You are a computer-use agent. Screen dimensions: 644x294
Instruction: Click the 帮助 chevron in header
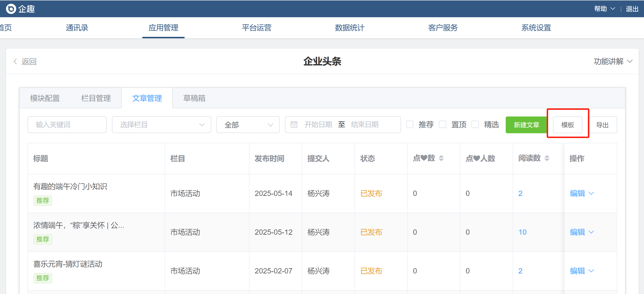point(613,9)
